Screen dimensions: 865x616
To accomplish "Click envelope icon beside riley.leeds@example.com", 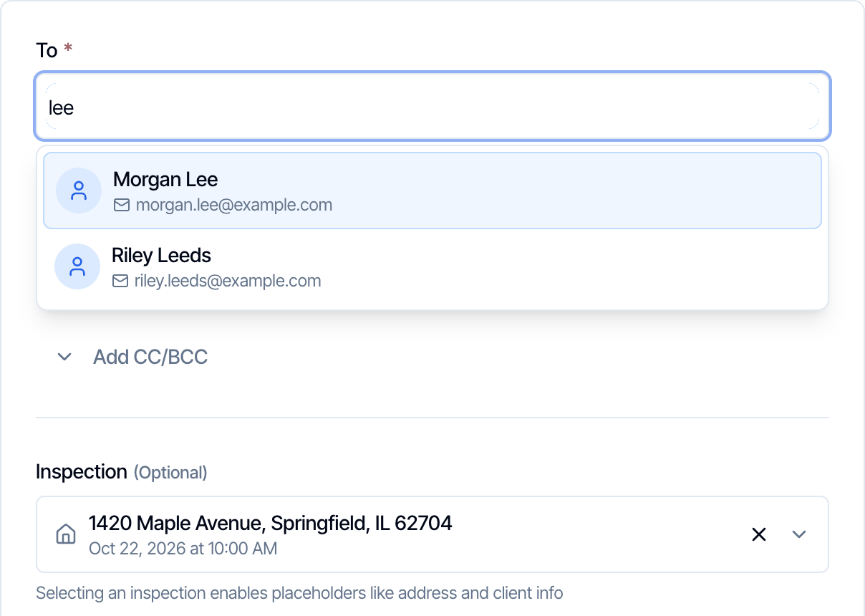I will click(x=121, y=281).
